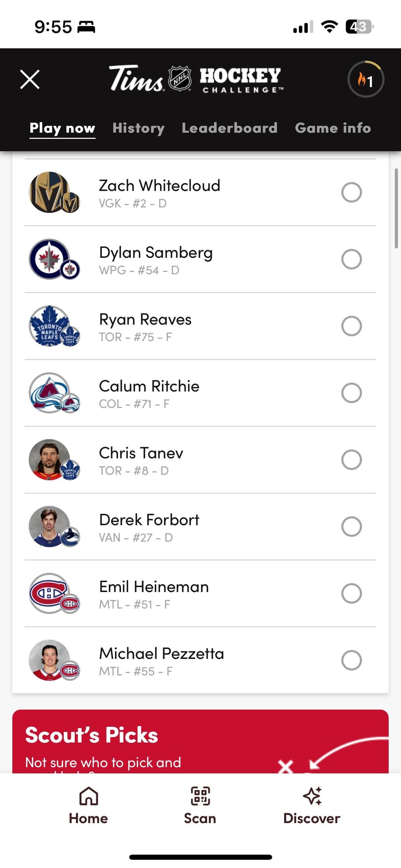Open the Leaderboard tab
Image resolution: width=401 pixels, height=868 pixels.
pos(229,128)
